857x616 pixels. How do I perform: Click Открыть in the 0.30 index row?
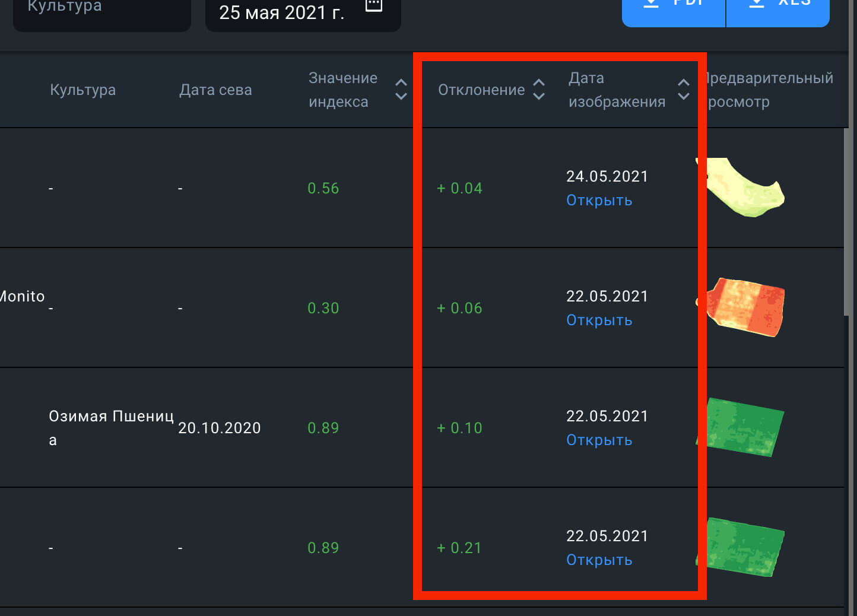[599, 320]
